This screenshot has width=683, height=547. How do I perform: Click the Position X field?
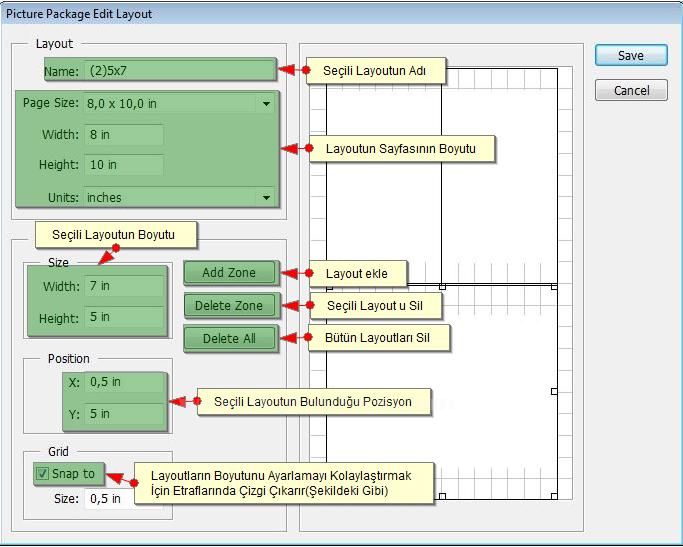coord(124,382)
